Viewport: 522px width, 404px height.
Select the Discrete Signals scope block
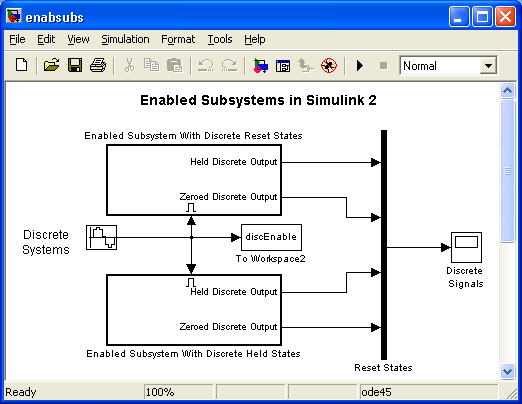pos(466,248)
